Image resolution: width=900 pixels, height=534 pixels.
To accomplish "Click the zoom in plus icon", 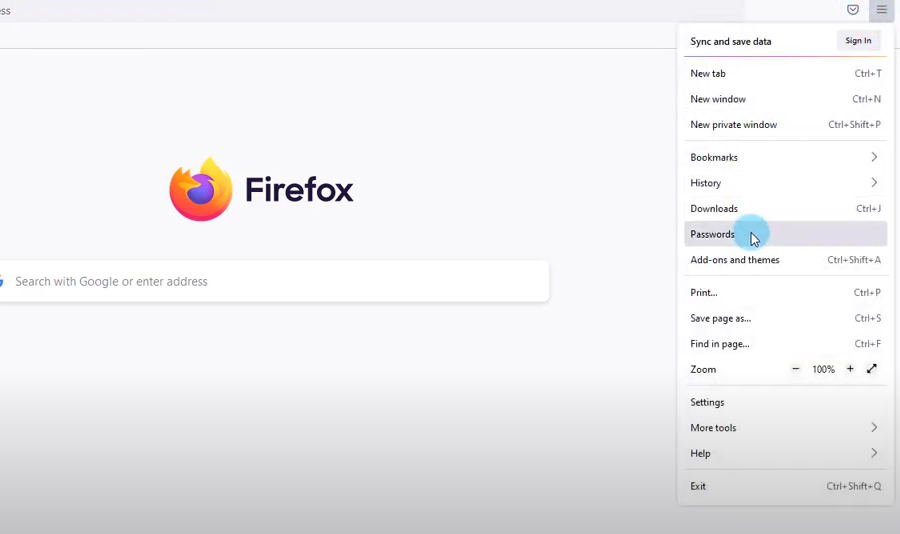I will coord(850,369).
